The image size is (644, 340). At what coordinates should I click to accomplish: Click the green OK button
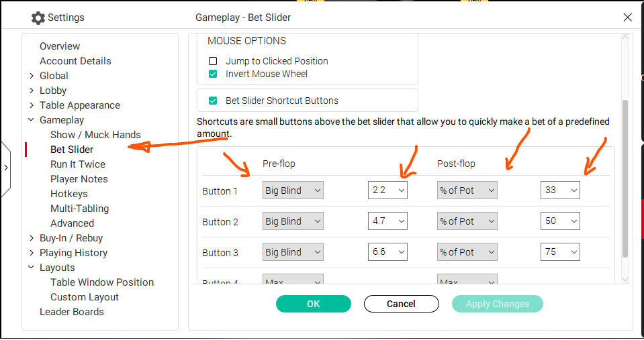click(x=314, y=304)
